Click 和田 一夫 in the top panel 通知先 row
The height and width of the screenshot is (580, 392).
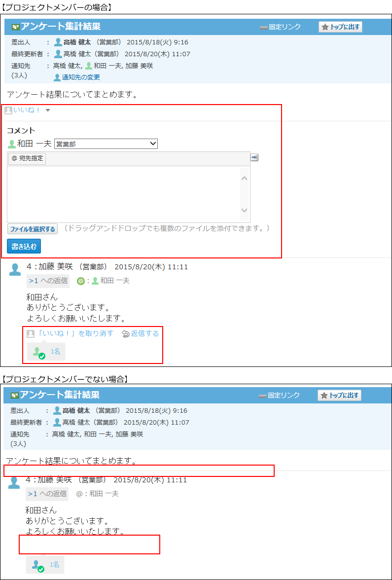tap(107, 66)
